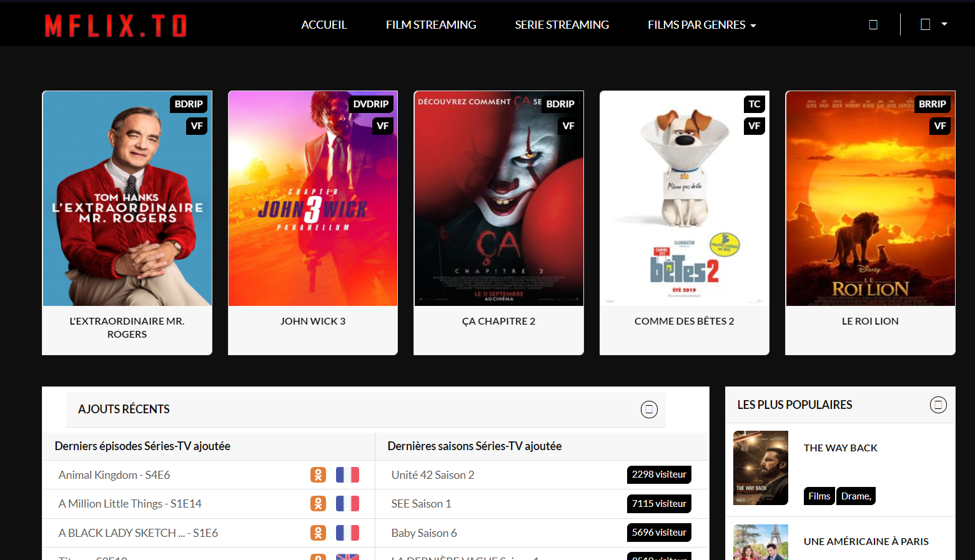Click BRRIP badge on Le Roi Lion
This screenshot has width=975, height=560.
click(932, 104)
